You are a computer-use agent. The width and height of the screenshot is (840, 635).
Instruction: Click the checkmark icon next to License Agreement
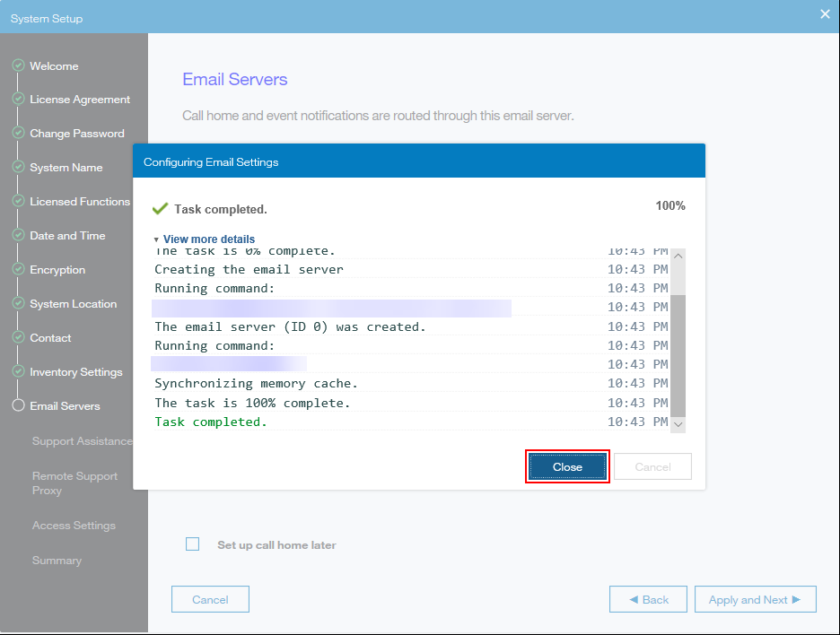coord(18,100)
